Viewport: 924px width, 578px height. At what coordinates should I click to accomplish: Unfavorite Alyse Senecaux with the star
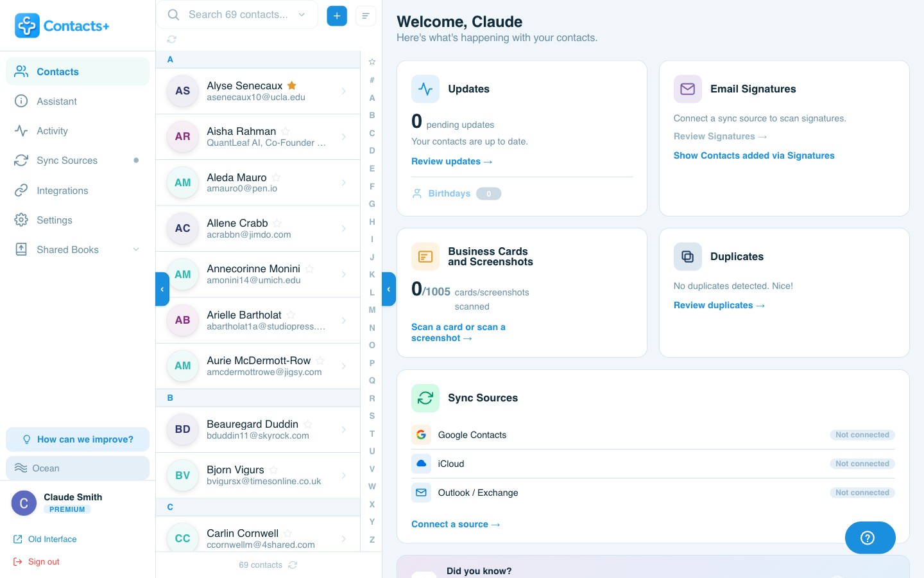(292, 85)
